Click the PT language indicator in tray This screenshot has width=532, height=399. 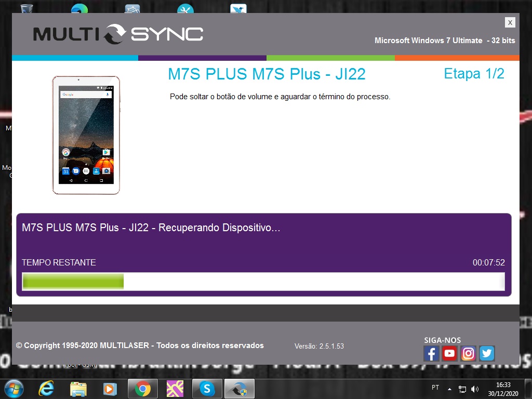tap(435, 388)
